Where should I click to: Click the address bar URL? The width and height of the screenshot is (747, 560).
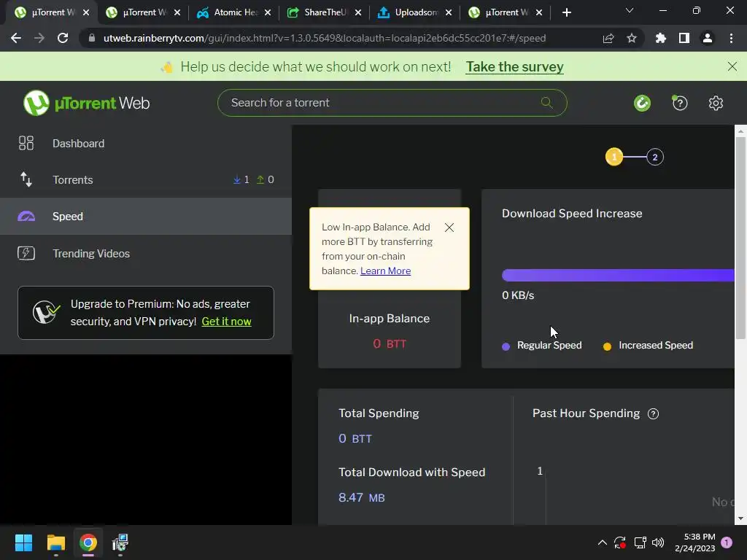(x=325, y=38)
